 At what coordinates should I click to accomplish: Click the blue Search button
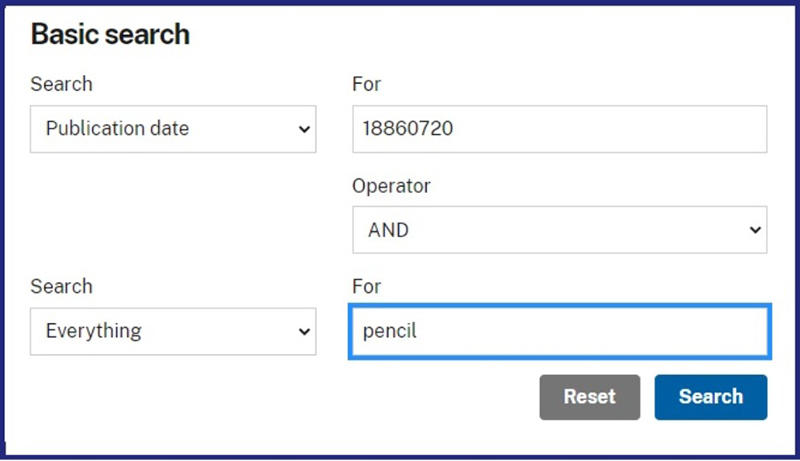click(x=711, y=397)
